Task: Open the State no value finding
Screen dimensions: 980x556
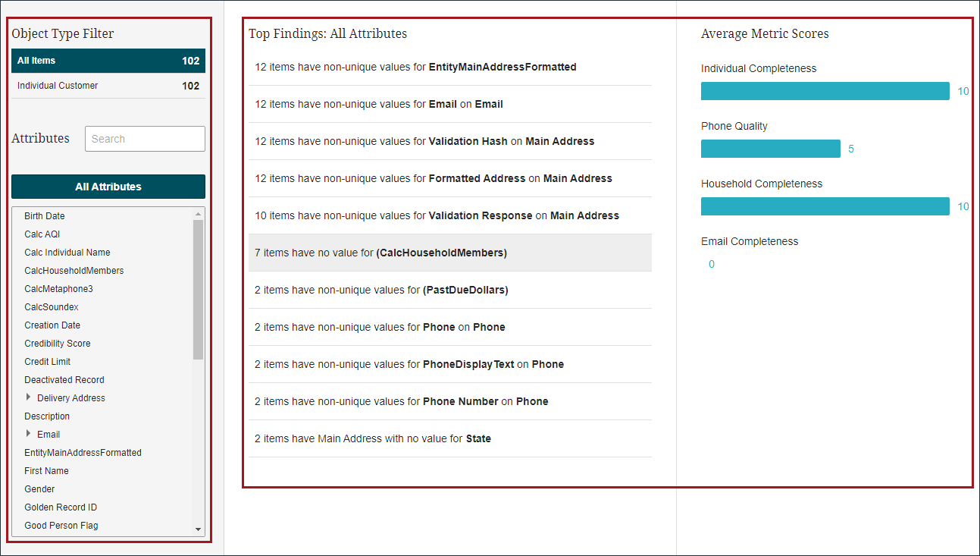Action: [x=373, y=438]
